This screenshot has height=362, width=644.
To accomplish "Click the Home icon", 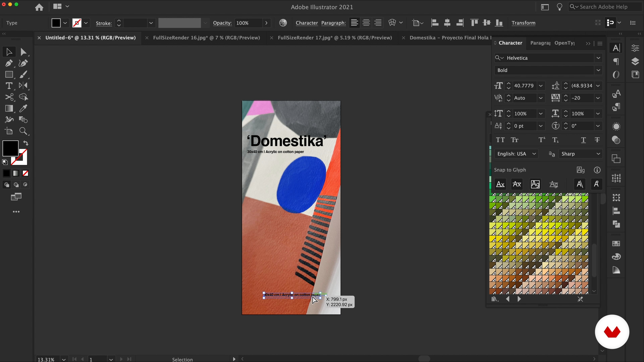I will pyautogui.click(x=39, y=7).
